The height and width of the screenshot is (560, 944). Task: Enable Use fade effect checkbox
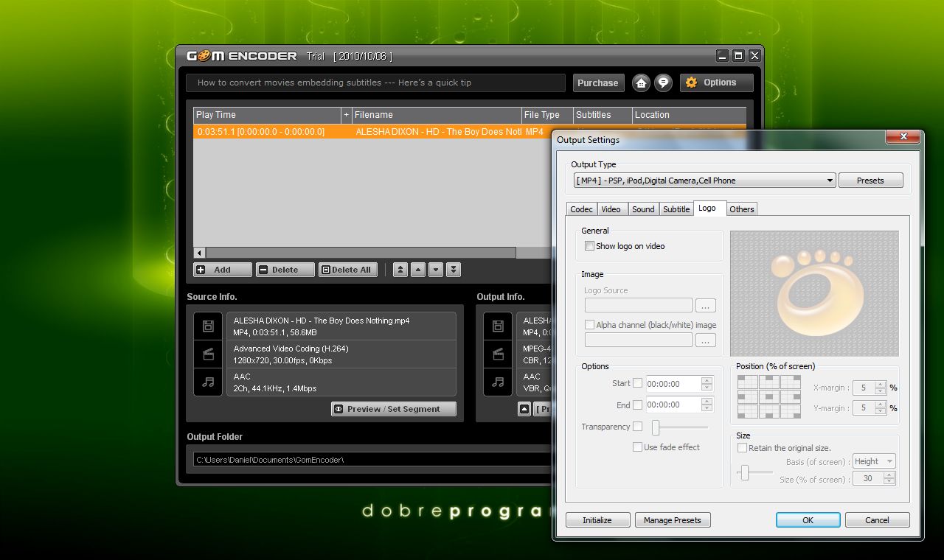[637, 447]
